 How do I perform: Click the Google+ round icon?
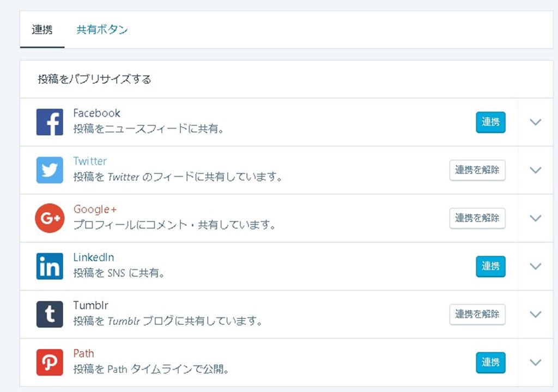50,218
